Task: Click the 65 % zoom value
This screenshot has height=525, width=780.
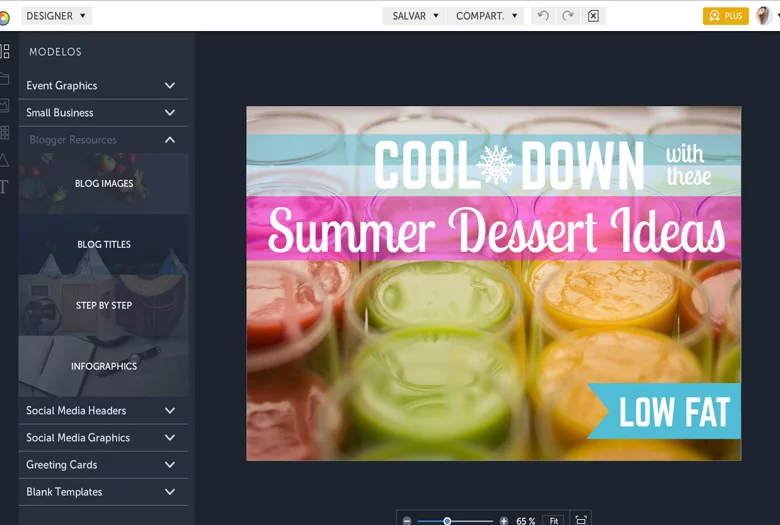Action: (x=525, y=521)
